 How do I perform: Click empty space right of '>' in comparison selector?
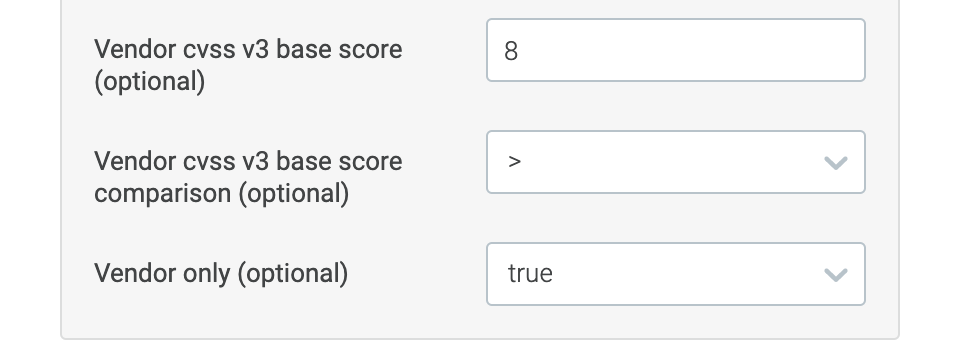click(672, 162)
